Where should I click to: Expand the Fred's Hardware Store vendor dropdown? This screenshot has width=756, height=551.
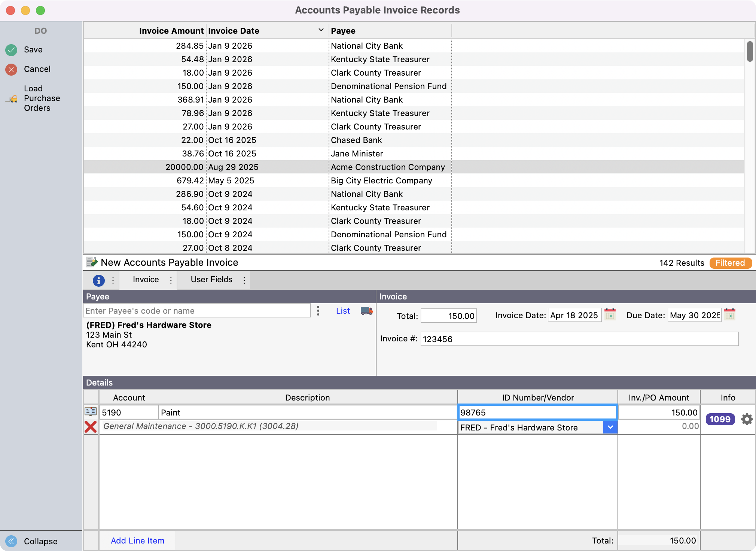pos(610,427)
